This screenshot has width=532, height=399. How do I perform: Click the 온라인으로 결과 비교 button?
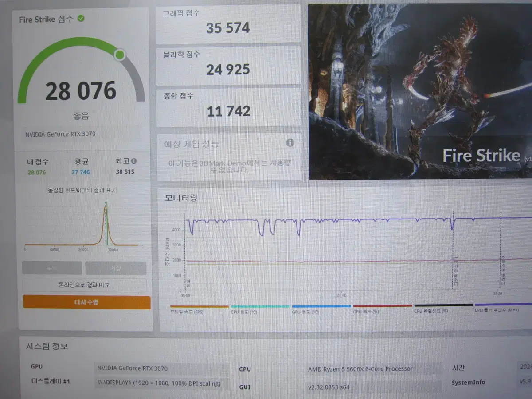(84, 285)
